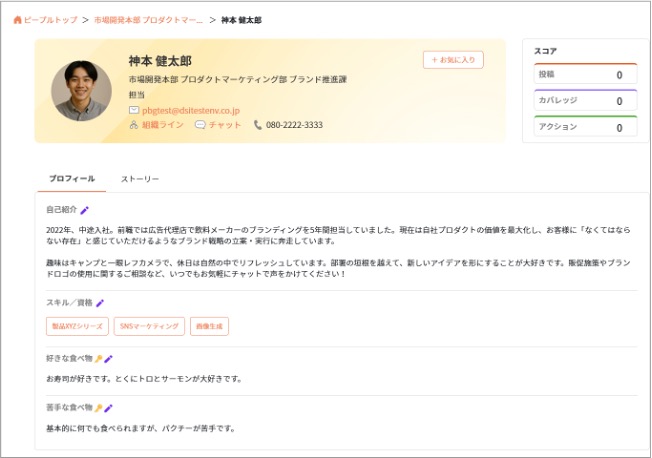This screenshot has height=458, width=652.
Task: Click the 投稿 score box
Action: click(585, 74)
